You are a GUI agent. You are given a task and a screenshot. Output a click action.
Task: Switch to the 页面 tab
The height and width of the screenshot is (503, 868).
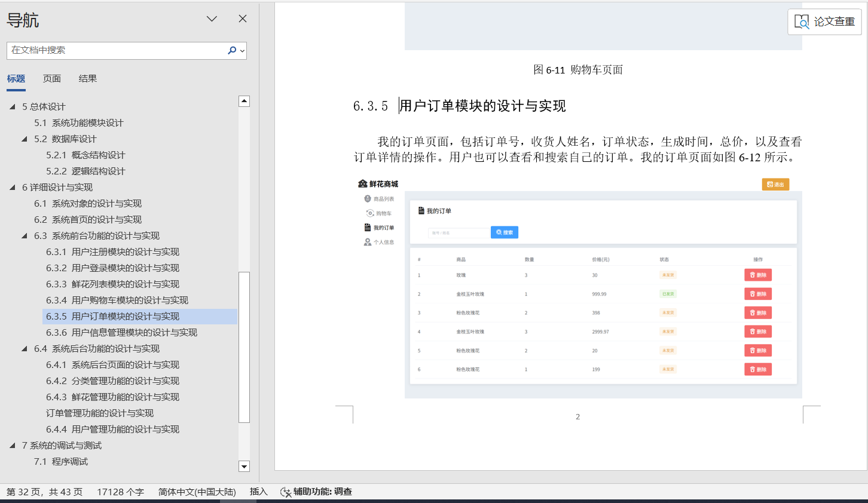(x=52, y=79)
